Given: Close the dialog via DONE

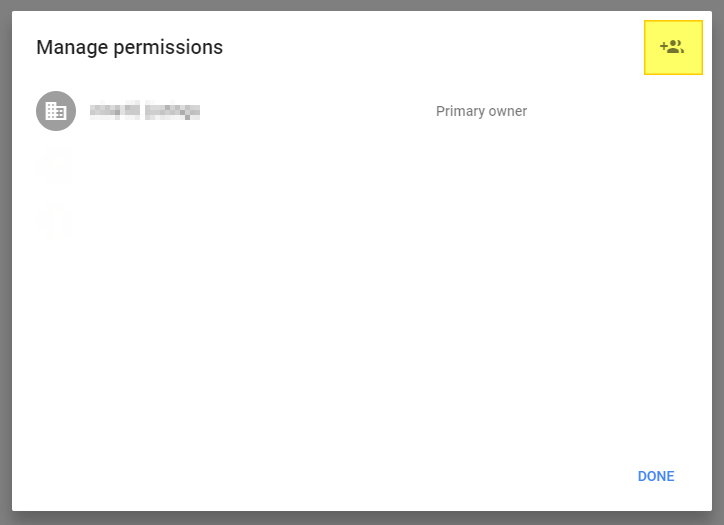Looking at the screenshot, I should [x=656, y=476].
